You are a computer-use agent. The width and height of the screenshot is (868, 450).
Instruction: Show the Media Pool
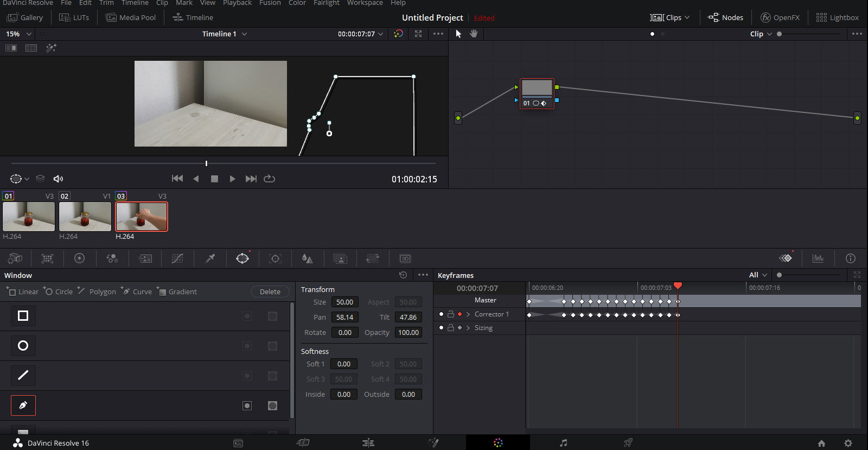(x=131, y=17)
